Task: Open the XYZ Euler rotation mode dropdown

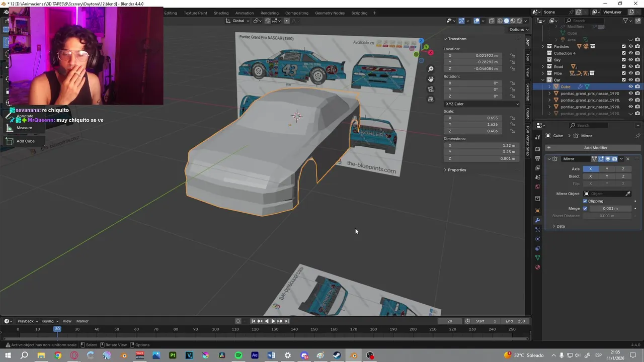Action: [481, 104]
